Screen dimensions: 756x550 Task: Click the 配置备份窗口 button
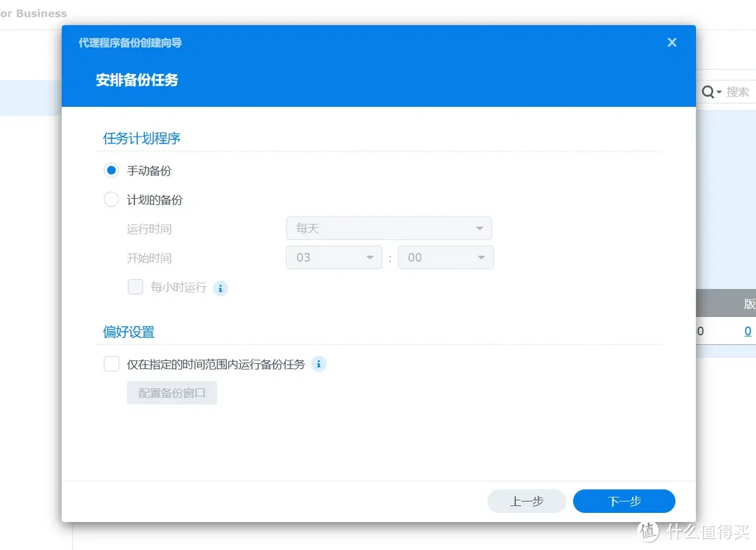coord(171,393)
